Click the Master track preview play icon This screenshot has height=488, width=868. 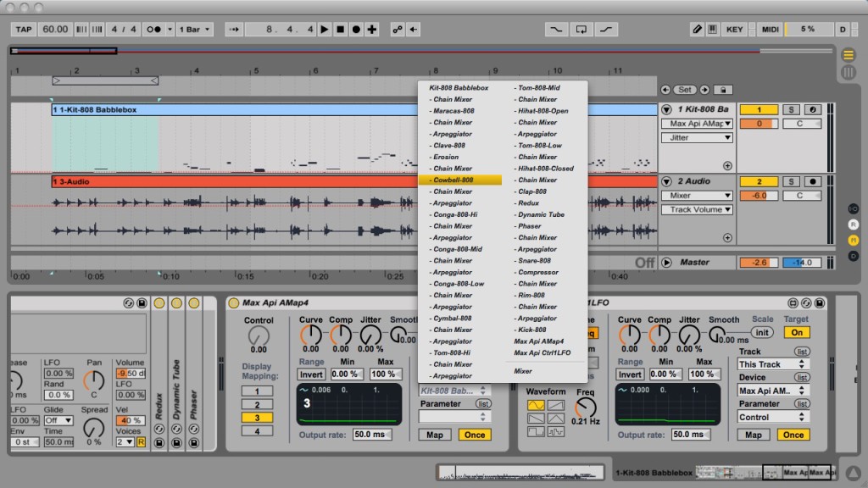tap(666, 263)
